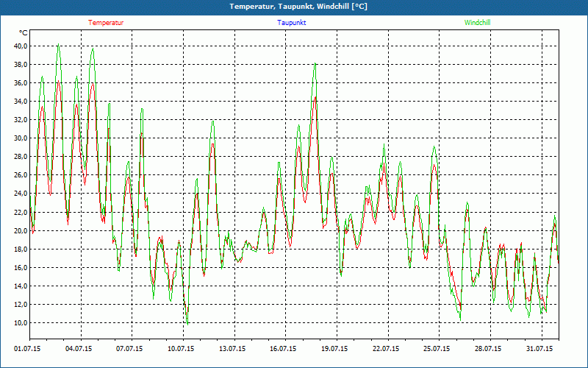The width and height of the screenshot is (588, 368).
Task: Click the 25.07.15 date label
Action: pos(437,349)
